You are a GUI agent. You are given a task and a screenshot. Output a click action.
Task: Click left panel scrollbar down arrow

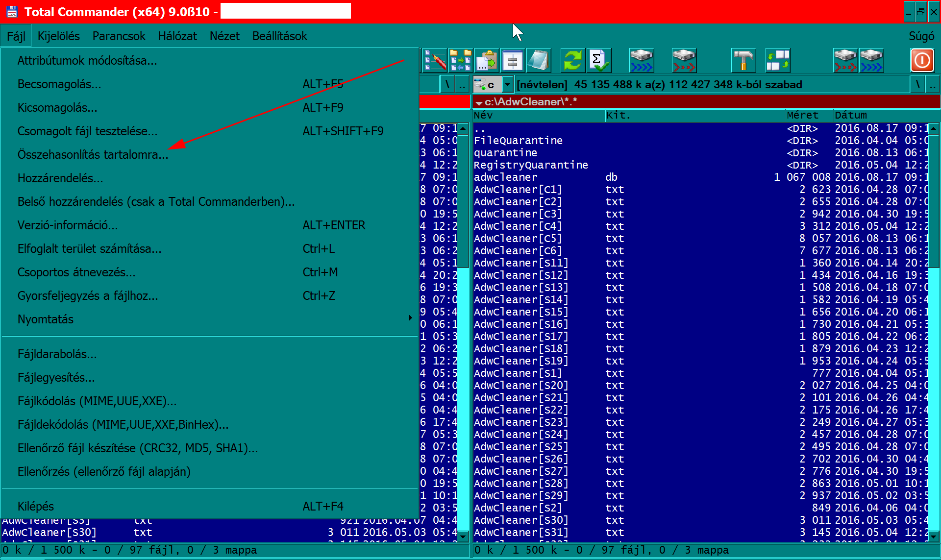[463, 536]
